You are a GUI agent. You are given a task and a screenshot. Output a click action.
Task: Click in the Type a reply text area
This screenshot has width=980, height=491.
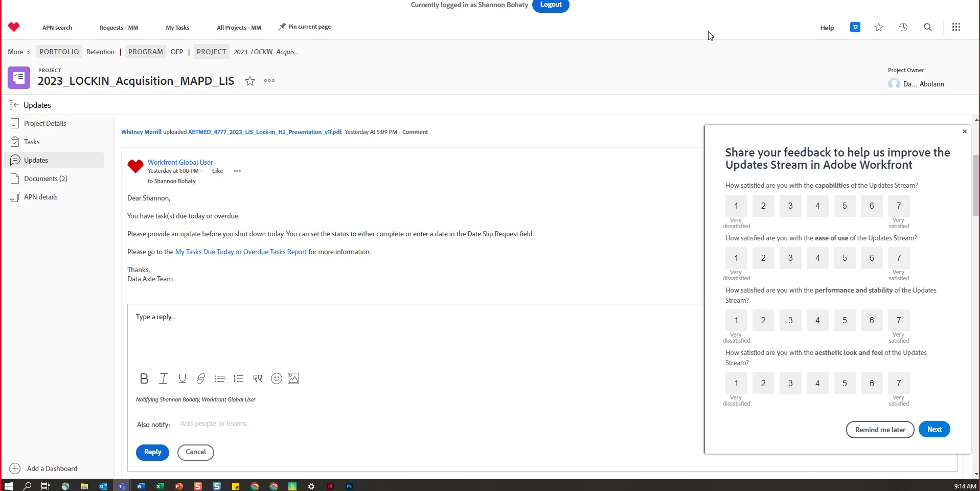click(x=417, y=335)
